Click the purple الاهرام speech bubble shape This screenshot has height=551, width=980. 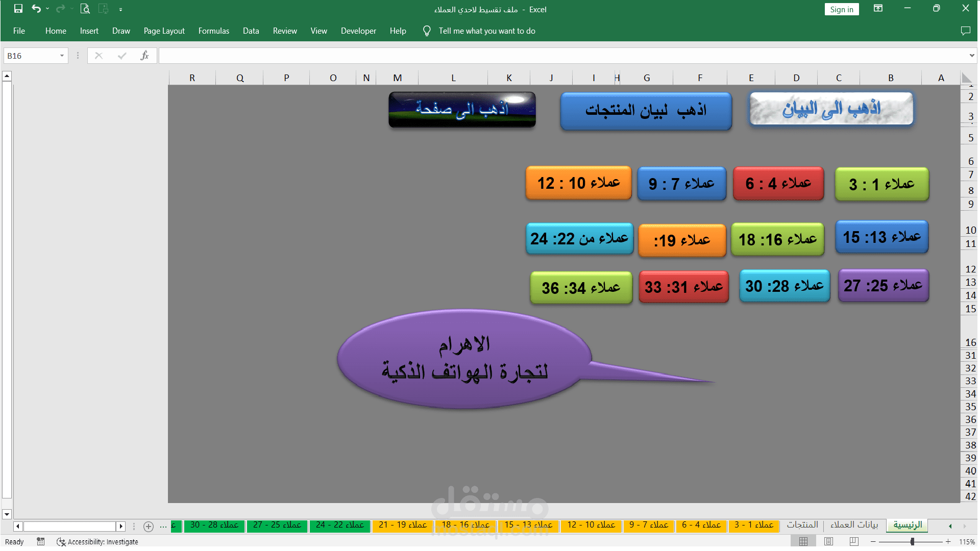[x=464, y=359]
